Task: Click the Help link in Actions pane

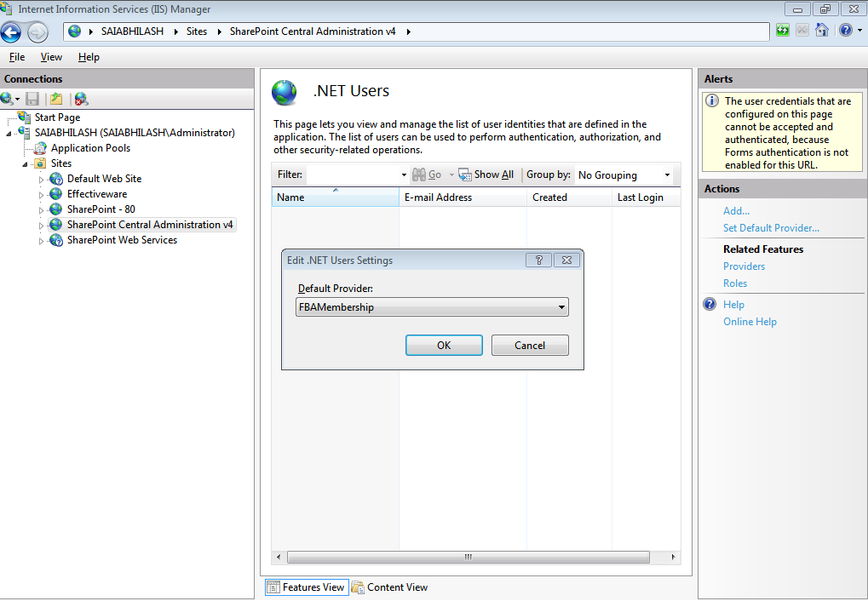Action: [733, 305]
